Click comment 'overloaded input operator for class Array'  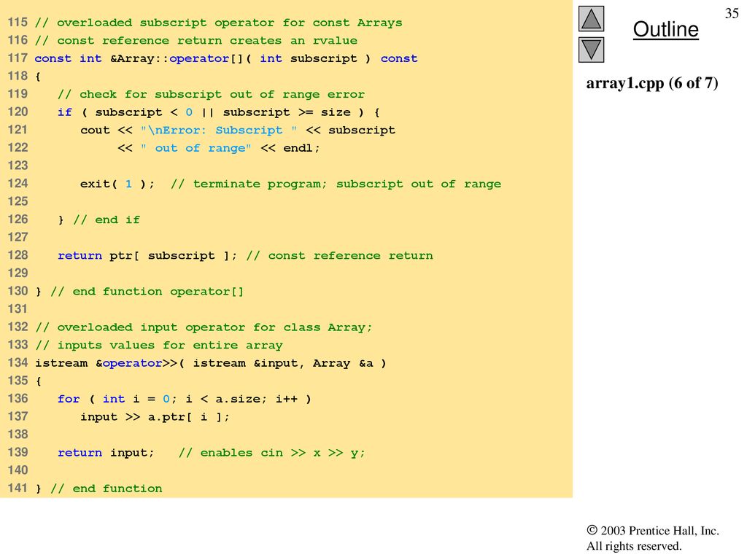coord(204,327)
